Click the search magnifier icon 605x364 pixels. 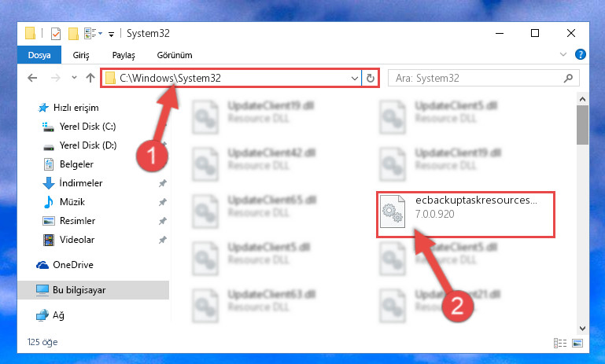[568, 79]
